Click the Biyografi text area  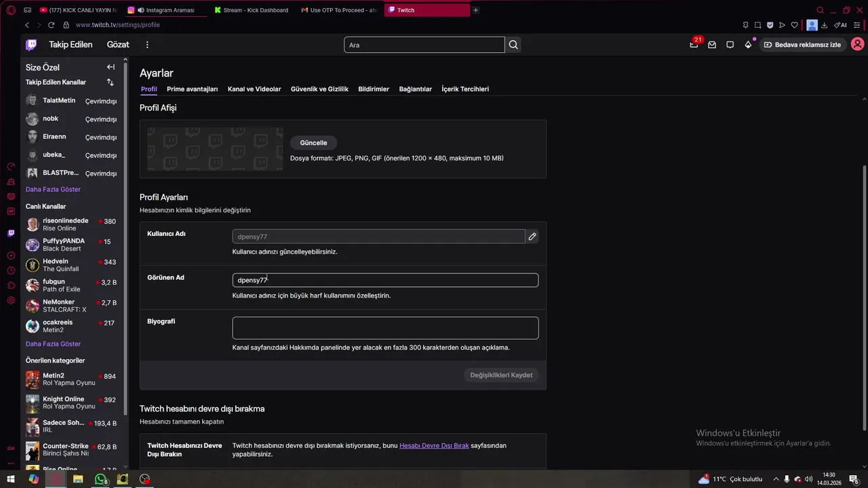385,328
